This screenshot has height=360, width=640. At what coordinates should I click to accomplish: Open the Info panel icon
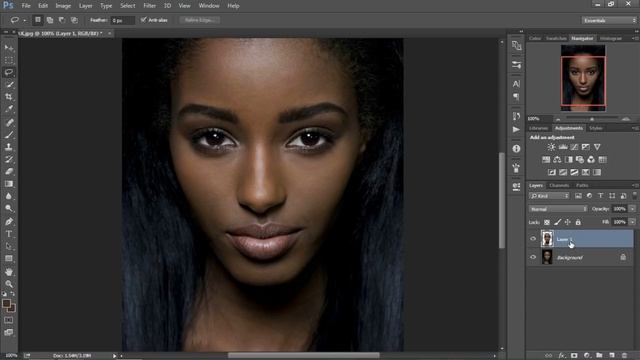pyautogui.click(x=516, y=149)
